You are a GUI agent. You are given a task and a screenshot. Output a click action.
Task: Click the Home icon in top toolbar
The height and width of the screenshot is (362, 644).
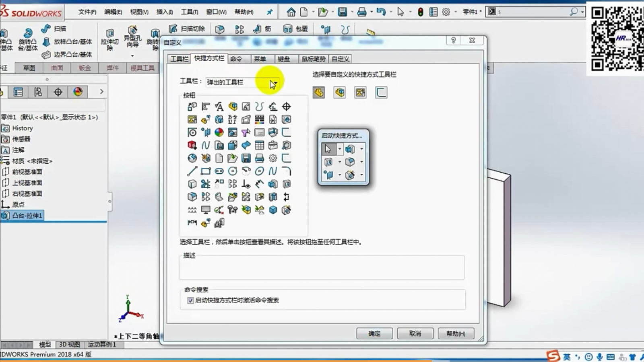coord(291,12)
